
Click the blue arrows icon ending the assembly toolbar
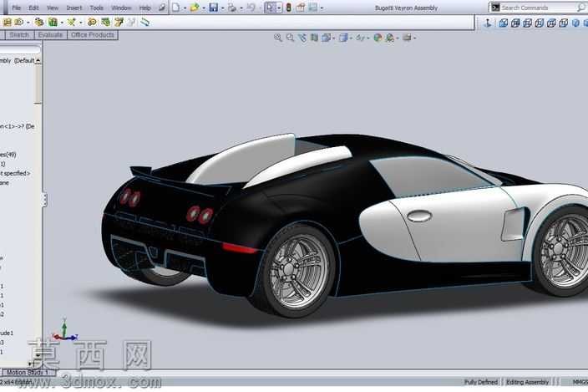pos(144,22)
